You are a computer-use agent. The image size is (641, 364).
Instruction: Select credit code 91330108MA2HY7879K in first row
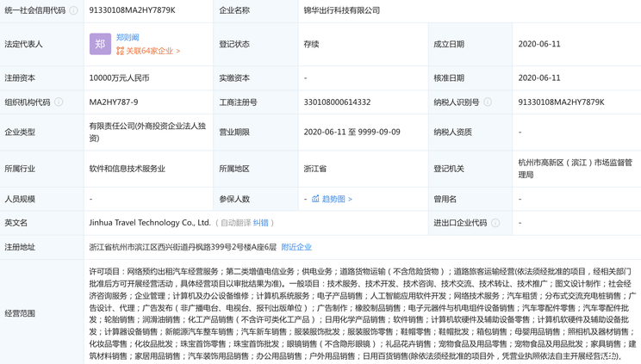132,10
